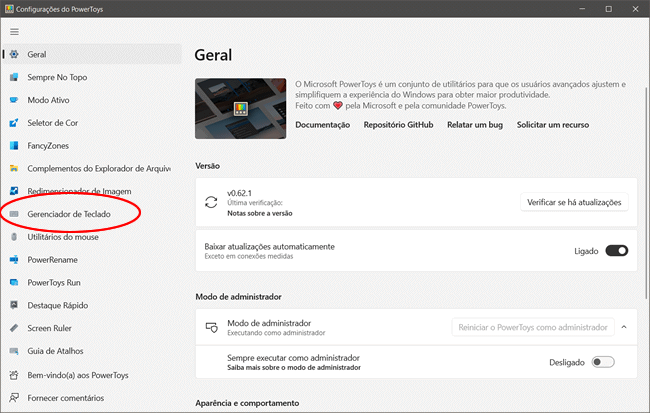Disable automatic update downloads toggle

[616, 251]
